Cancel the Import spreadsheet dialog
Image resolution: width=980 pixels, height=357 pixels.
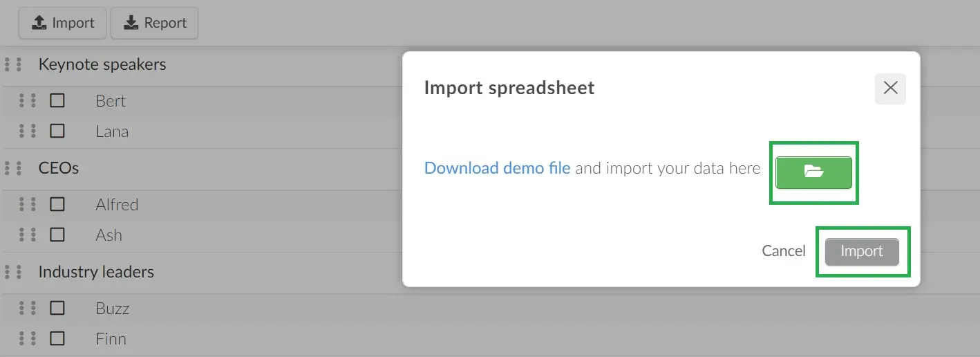point(784,251)
